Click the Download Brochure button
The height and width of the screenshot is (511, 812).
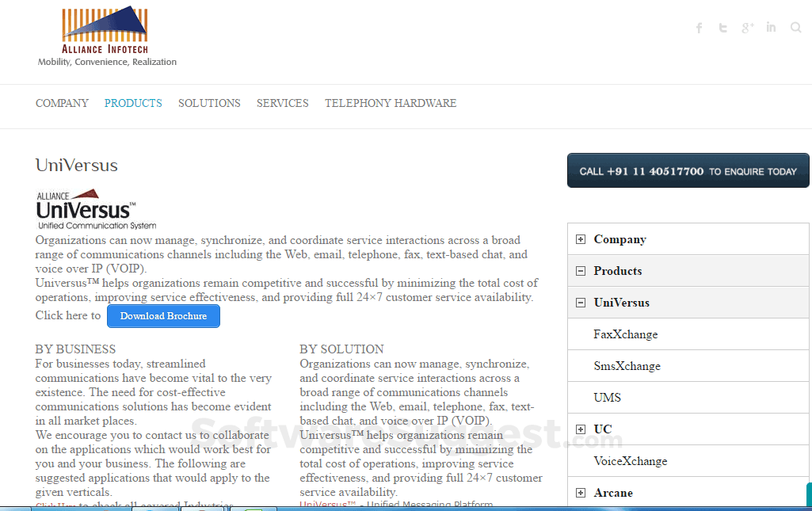click(163, 315)
